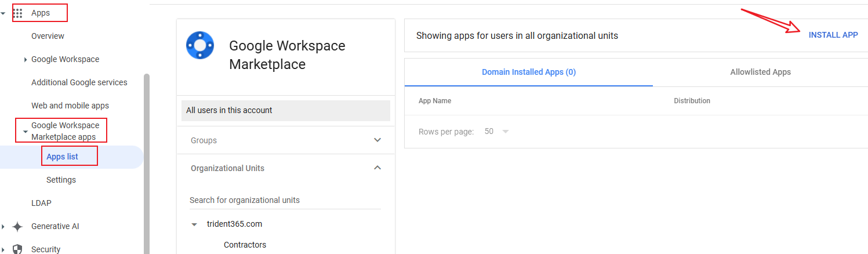Select the Domain Installed Apps tab
This screenshot has width=868, height=254.
pos(528,72)
